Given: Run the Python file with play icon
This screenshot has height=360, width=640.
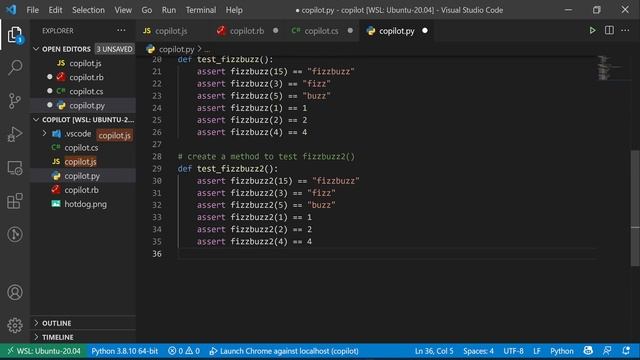Looking at the screenshot, I should tap(592, 31).
